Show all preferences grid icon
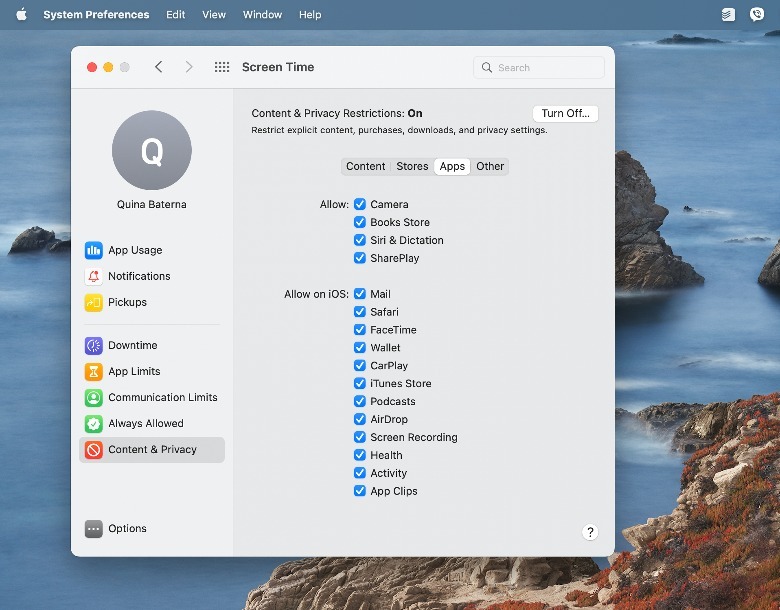This screenshot has width=780, height=610. pos(222,67)
